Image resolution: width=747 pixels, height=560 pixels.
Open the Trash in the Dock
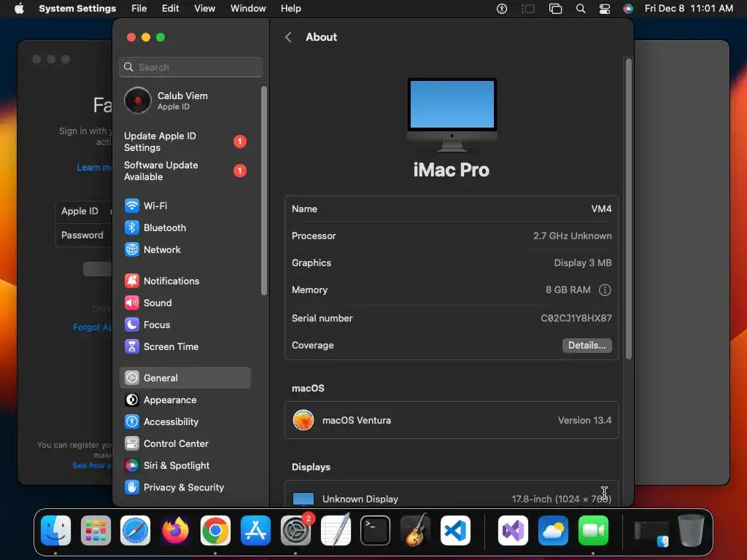pyautogui.click(x=692, y=531)
